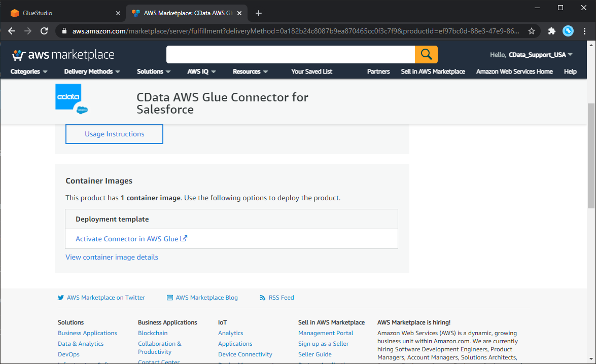Click the Usage Instructions button
The width and height of the screenshot is (596, 364).
tap(114, 134)
